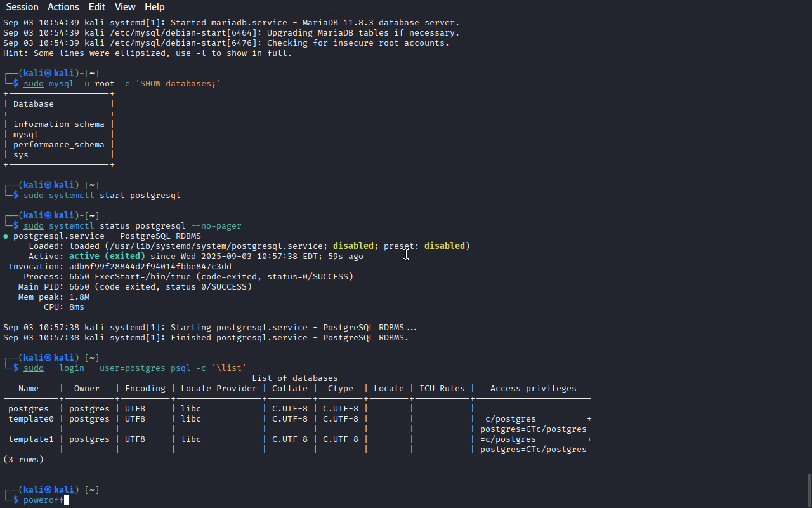Screen dimensions: 812x508
Task: Click the 'template1' row name
Action: click(x=31, y=439)
